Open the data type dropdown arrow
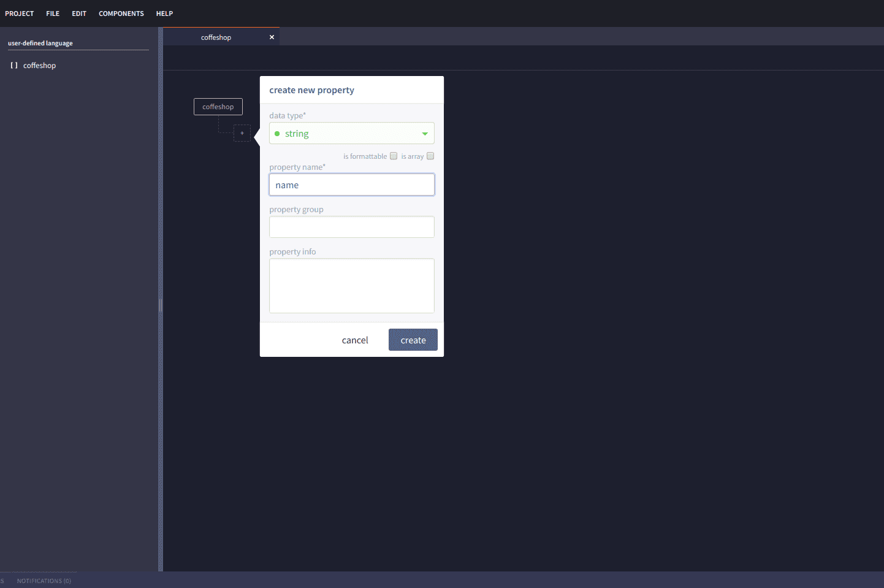This screenshot has height=588, width=884. coord(424,134)
